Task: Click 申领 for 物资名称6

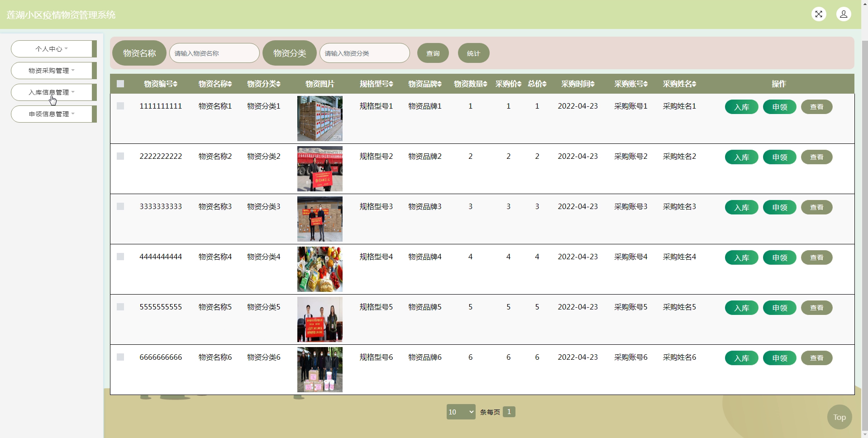Action: pyautogui.click(x=779, y=358)
